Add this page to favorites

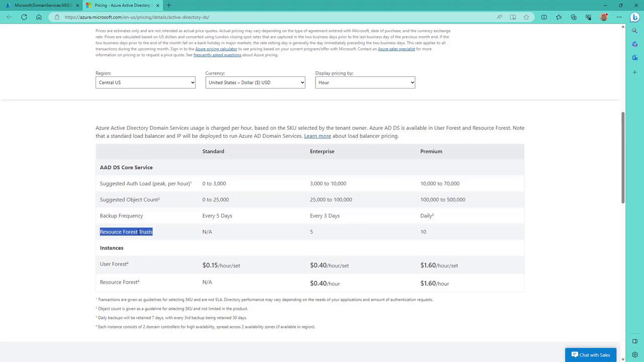pos(526,17)
